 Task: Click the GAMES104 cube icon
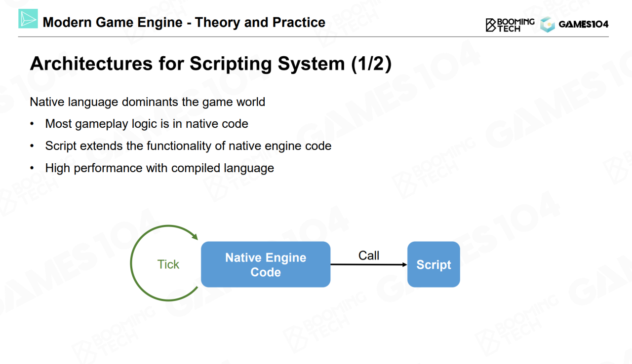pos(547,25)
